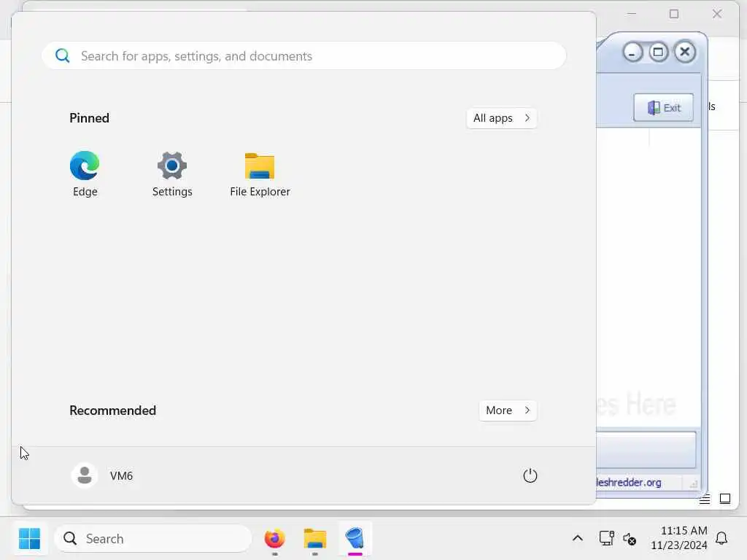Click the taskbar Search box
The image size is (747, 560).
coord(153,539)
